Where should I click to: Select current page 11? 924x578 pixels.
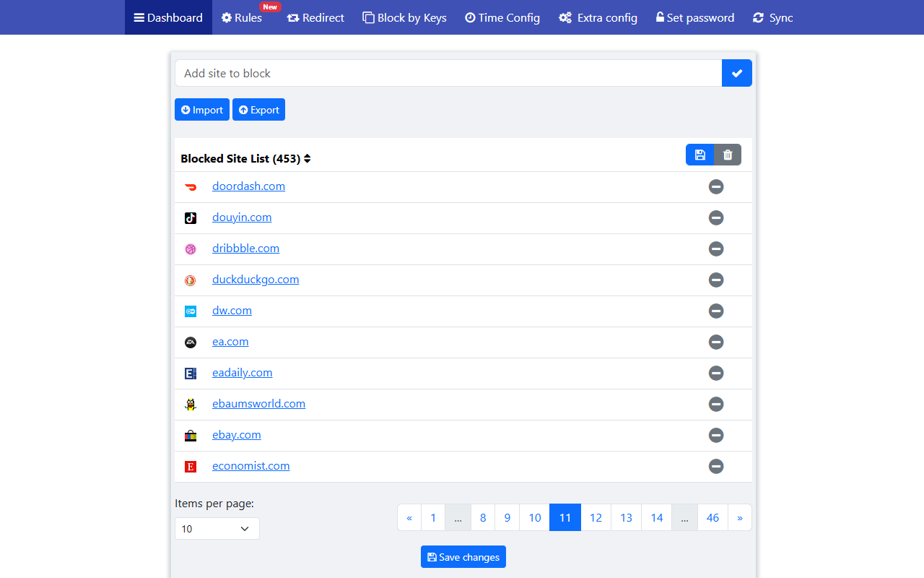(x=565, y=517)
